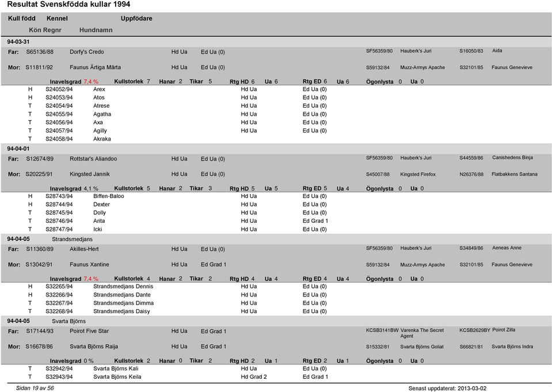Click the "Kull född" column header
Viewport: 552px width, 392px height.
coord(22,18)
